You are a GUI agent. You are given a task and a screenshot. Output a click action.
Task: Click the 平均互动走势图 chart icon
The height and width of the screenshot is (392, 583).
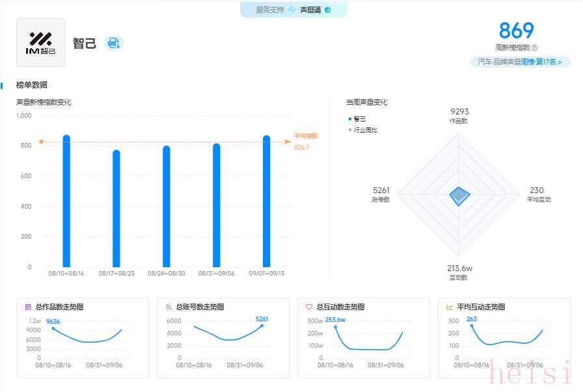(450, 307)
